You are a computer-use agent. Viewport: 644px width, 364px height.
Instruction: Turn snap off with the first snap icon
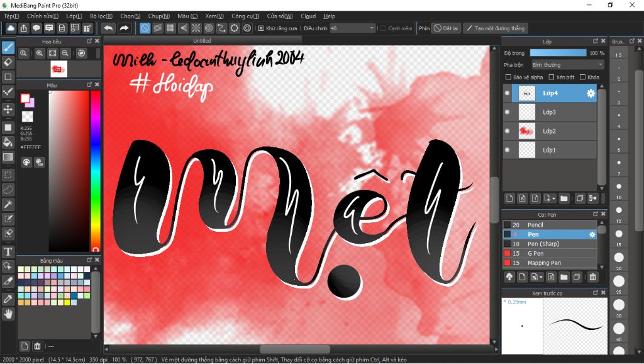[x=145, y=28]
